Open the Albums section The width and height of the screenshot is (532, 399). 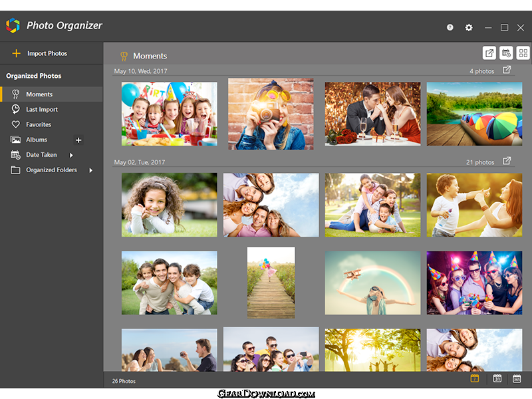click(37, 140)
